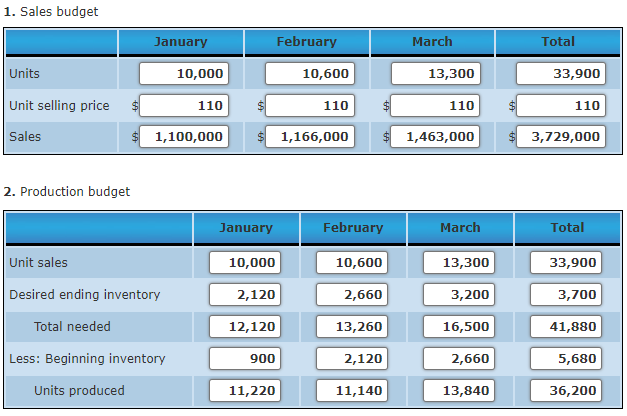Click March Unit selling price field
627x416 pixels.
pos(435,106)
